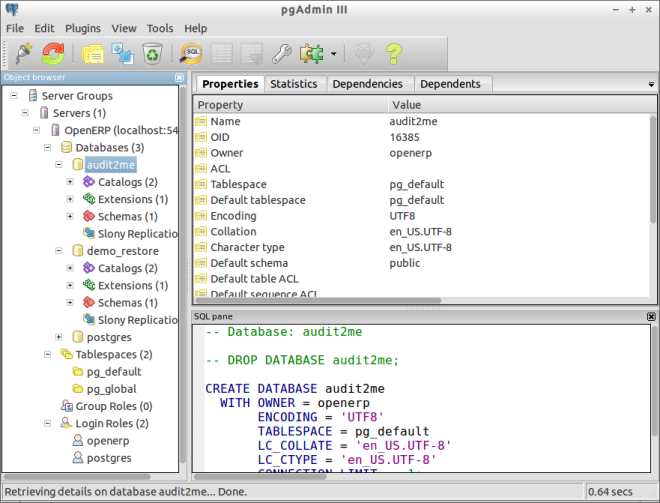Open the SQL query tool

point(190,53)
